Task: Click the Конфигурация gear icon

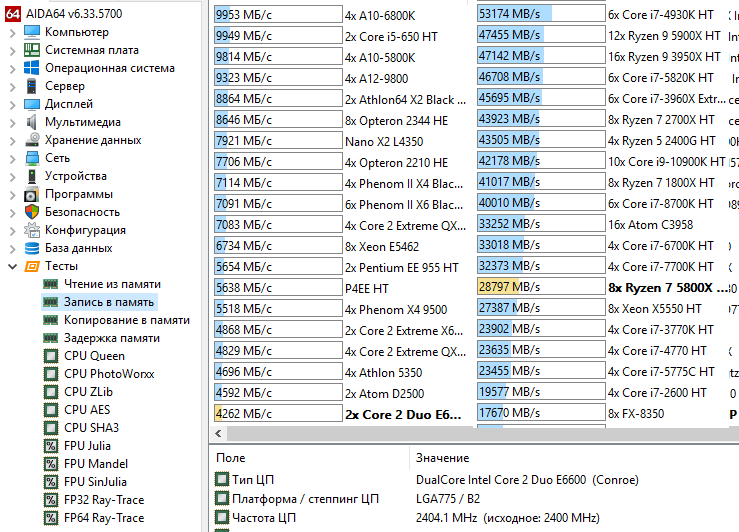Action: 32,230
